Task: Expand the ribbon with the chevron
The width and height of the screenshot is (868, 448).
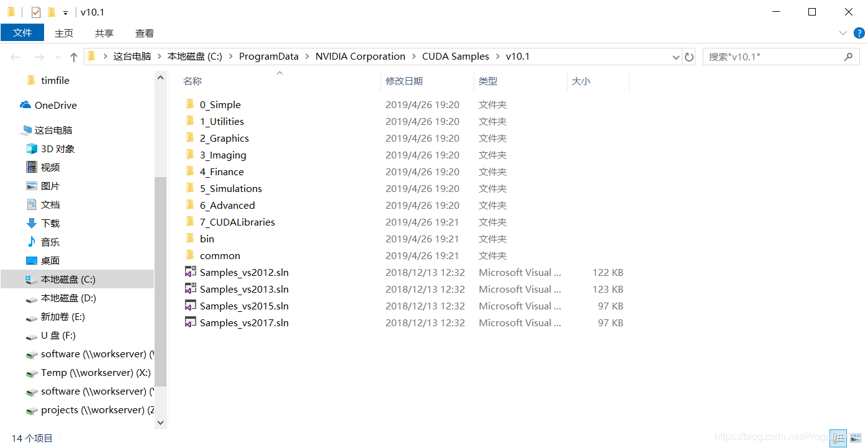Action: [x=843, y=33]
